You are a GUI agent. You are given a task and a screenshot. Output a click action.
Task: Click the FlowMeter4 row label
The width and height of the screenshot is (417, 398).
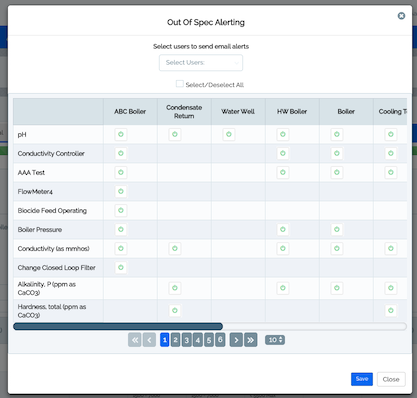(35, 192)
